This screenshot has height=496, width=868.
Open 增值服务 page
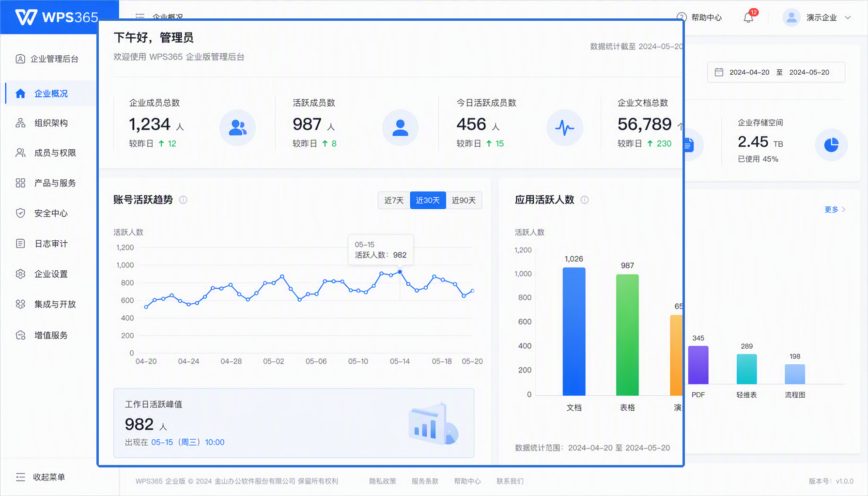[51, 335]
